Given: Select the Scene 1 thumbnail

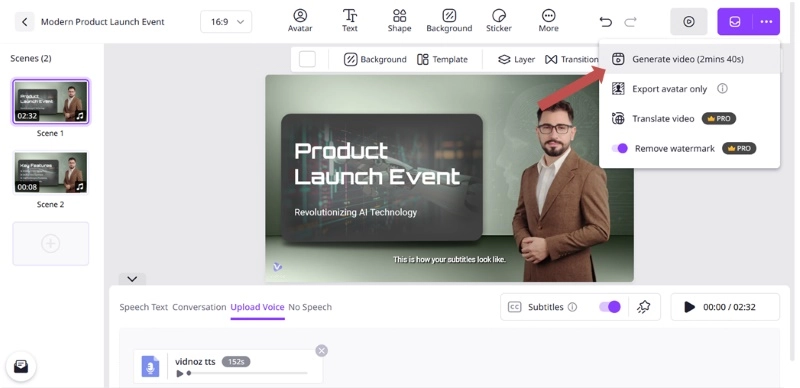Looking at the screenshot, I should pos(51,102).
